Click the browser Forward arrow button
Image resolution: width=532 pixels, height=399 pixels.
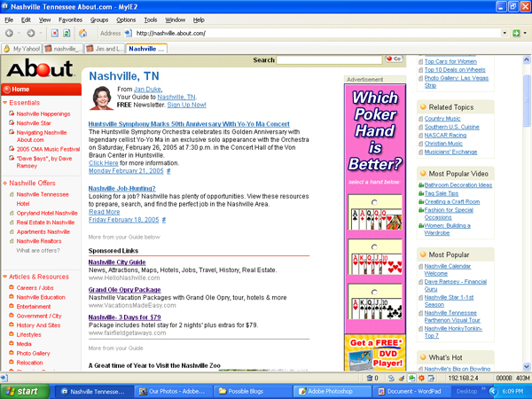point(30,33)
